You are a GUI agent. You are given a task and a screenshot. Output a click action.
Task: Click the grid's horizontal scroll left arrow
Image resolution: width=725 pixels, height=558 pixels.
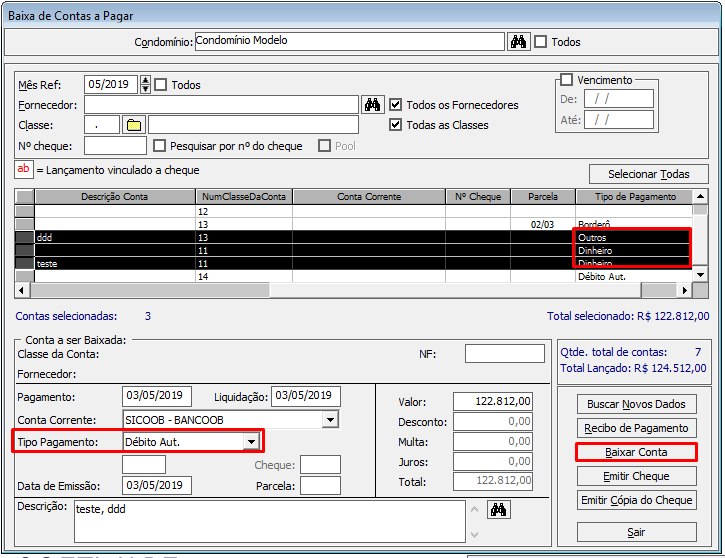point(22,290)
